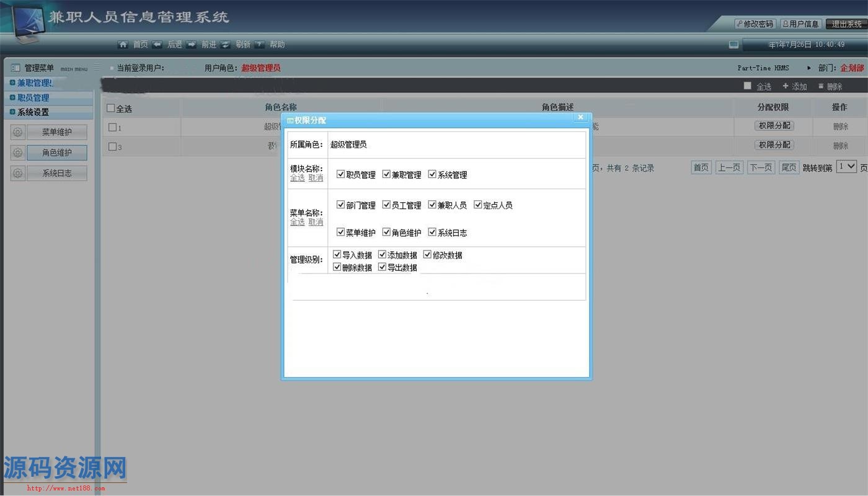
Task: Click the home icon beside 首页
Action: 123,45
